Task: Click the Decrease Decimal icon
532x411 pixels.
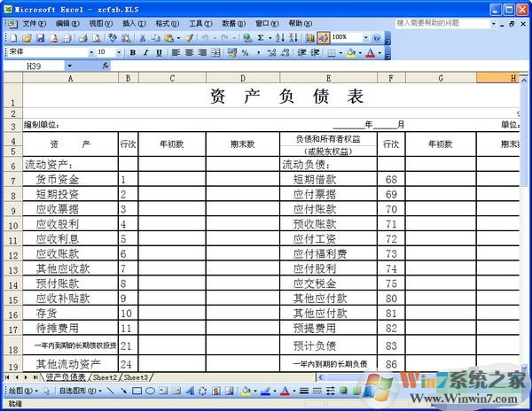Action: pyautogui.click(x=285, y=52)
